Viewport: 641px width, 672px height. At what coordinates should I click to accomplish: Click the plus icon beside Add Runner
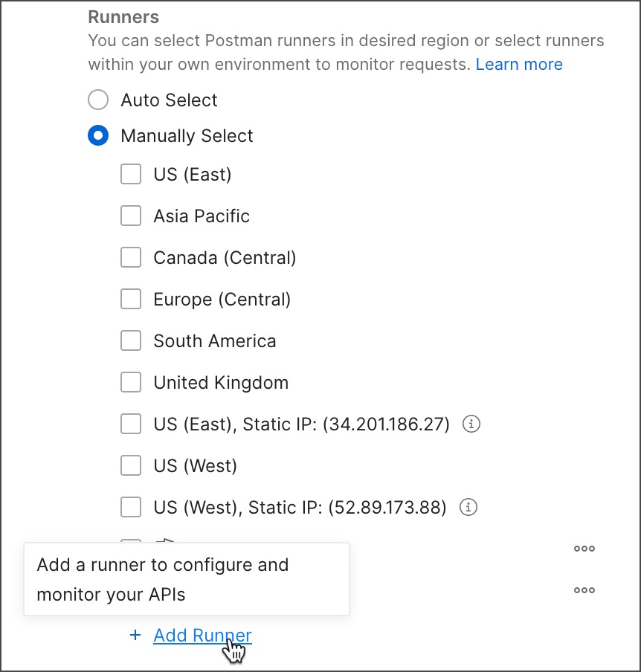(135, 636)
